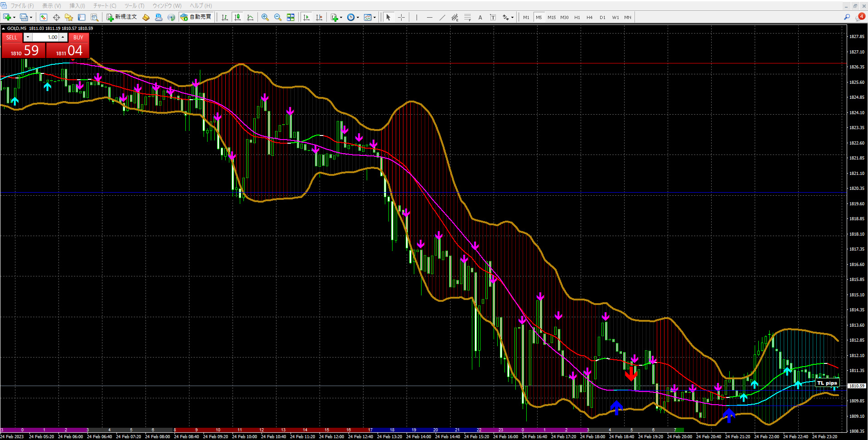Select the text label tool
The height and width of the screenshot is (440, 868).
pyautogui.click(x=493, y=17)
